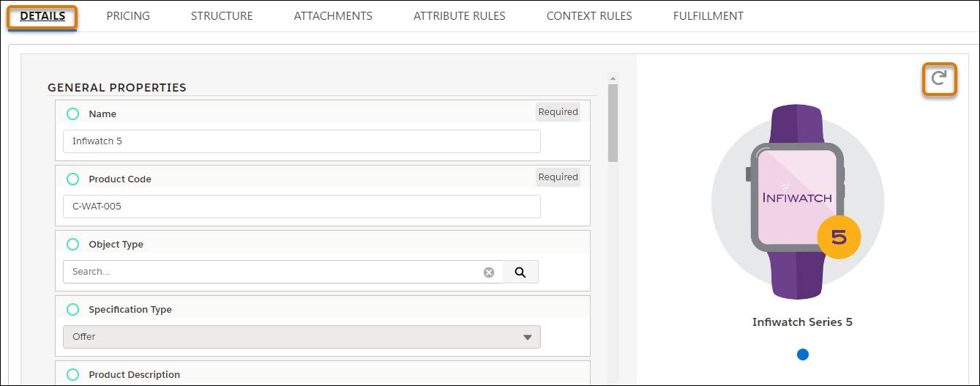This screenshot has width=980, height=386.
Task: Click the Required badge beside Name
Action: [x=558, y=112]
